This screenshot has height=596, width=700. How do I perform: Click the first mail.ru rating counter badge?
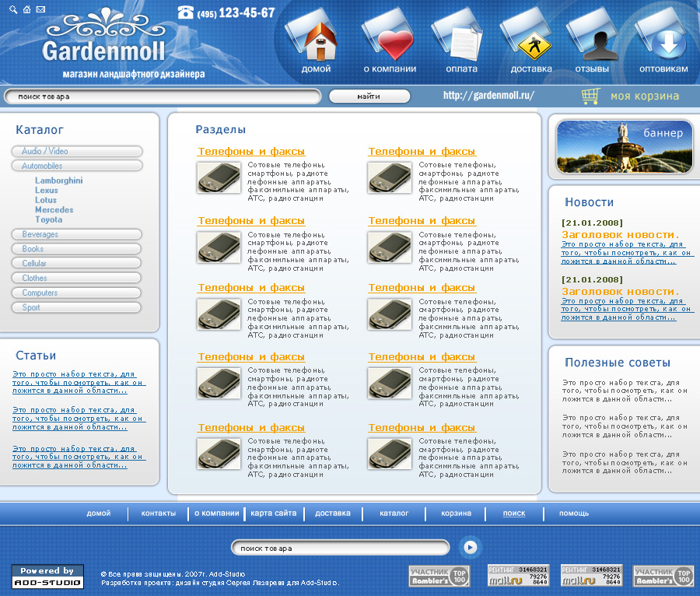[518, 576]
